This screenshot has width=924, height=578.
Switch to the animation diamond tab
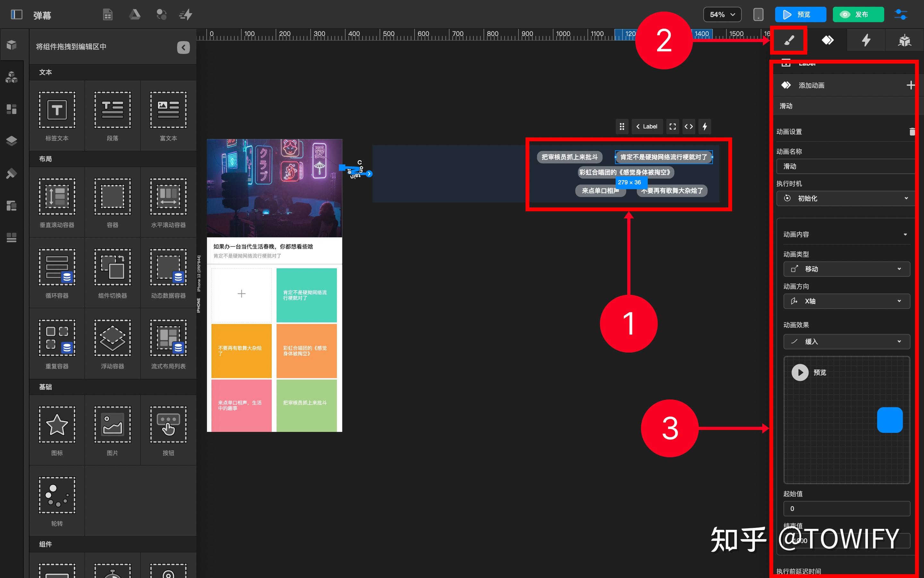tap(827, 40)
